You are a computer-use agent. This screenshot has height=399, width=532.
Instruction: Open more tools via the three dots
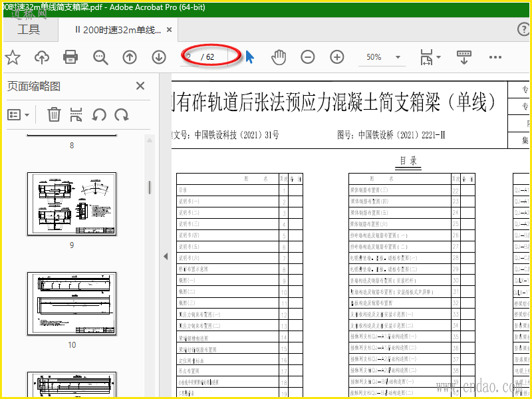495,57
